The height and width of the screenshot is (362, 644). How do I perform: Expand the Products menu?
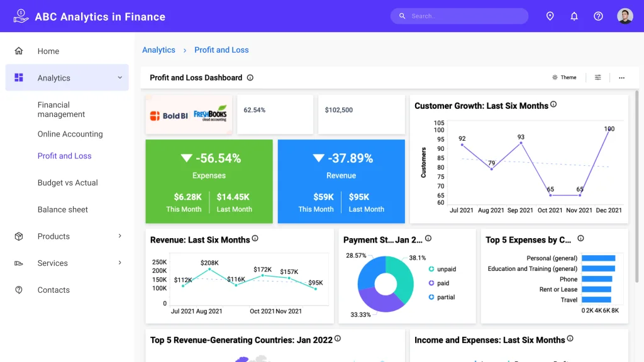[x=53, y=236]
